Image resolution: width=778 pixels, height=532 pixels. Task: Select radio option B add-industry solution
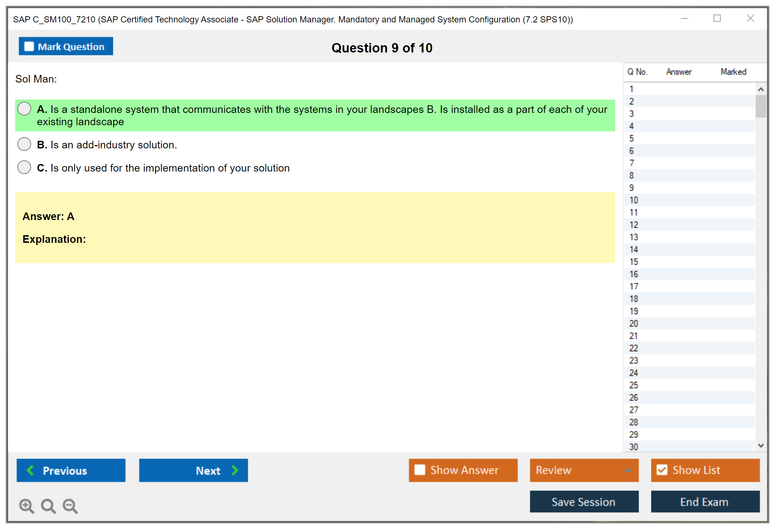[x=24, y=144]
